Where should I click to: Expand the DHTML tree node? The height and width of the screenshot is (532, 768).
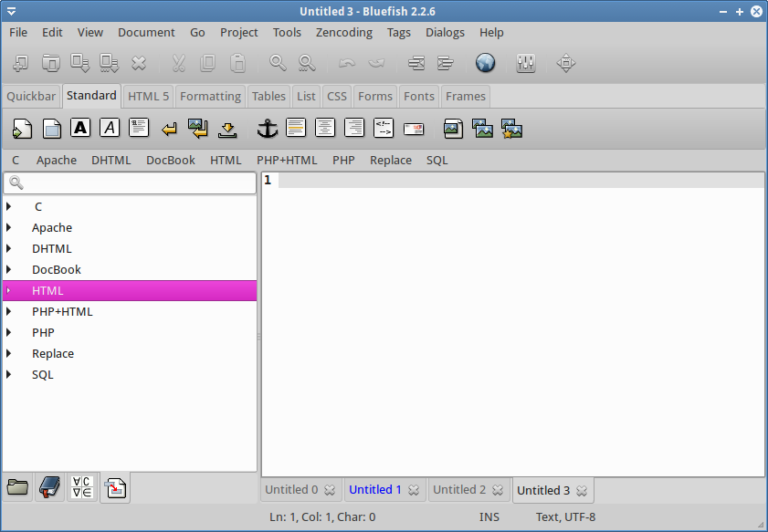pos(9,248)
